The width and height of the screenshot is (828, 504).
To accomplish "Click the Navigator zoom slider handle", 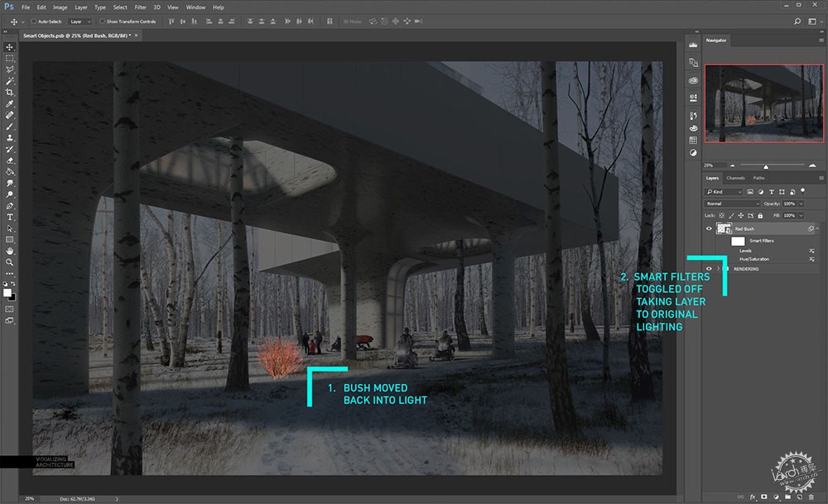I will pos(766,167).
